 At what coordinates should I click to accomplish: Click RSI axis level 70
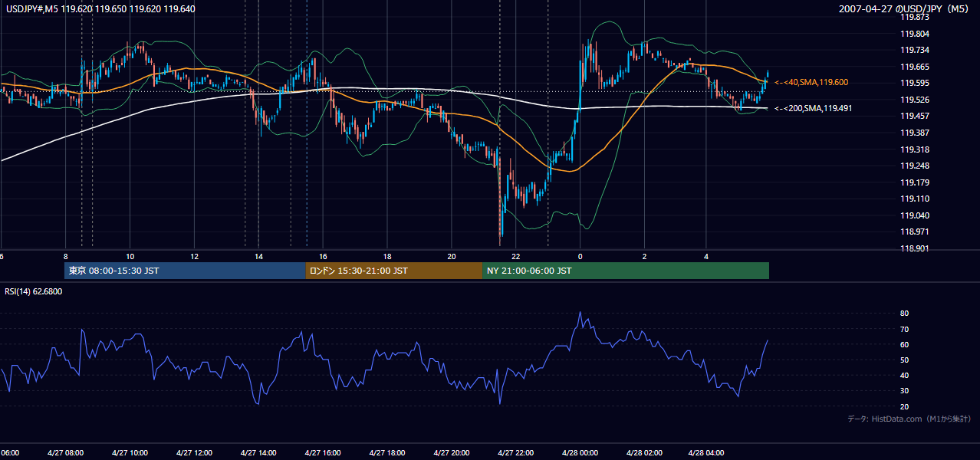905,329
